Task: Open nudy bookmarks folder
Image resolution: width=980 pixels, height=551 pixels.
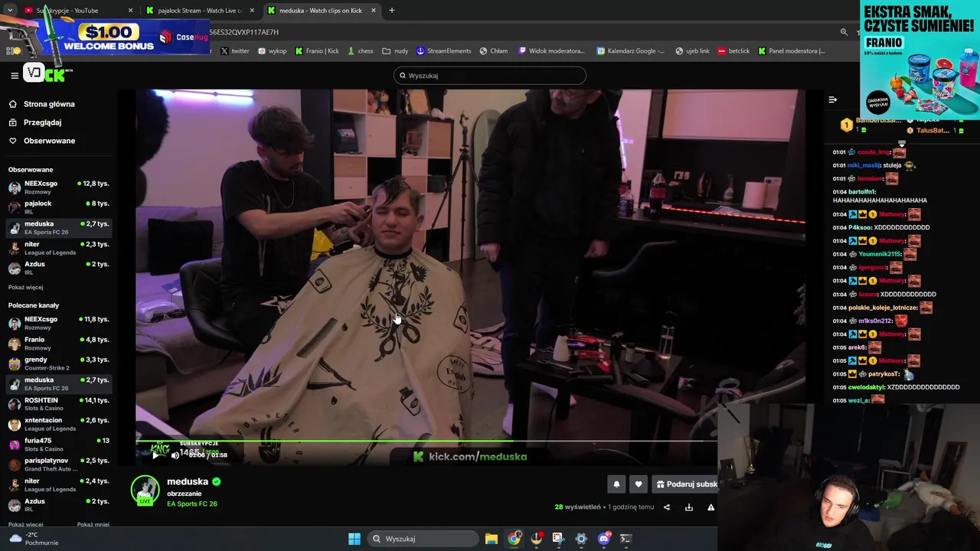Action: tap(395, 51)
